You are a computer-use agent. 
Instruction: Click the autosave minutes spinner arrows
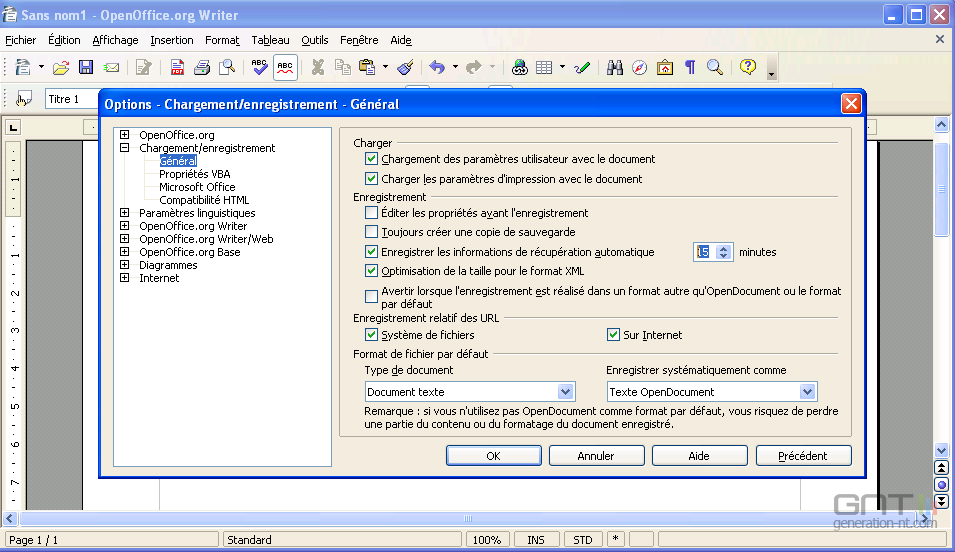pos(724,252)
